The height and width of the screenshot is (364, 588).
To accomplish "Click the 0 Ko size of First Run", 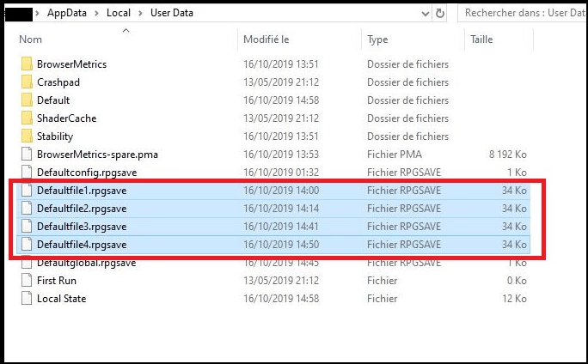I will point(517,280).
